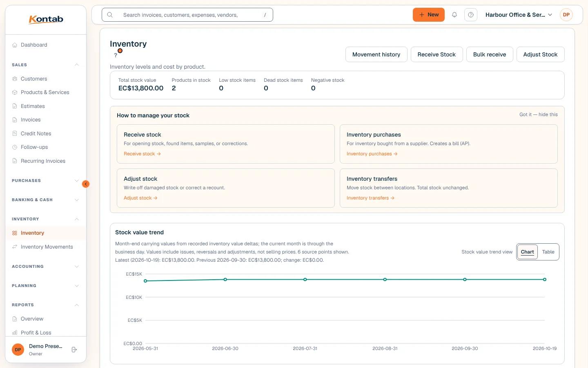
Task: Click the 2026-10-19 chart data point
Action: 545,280
